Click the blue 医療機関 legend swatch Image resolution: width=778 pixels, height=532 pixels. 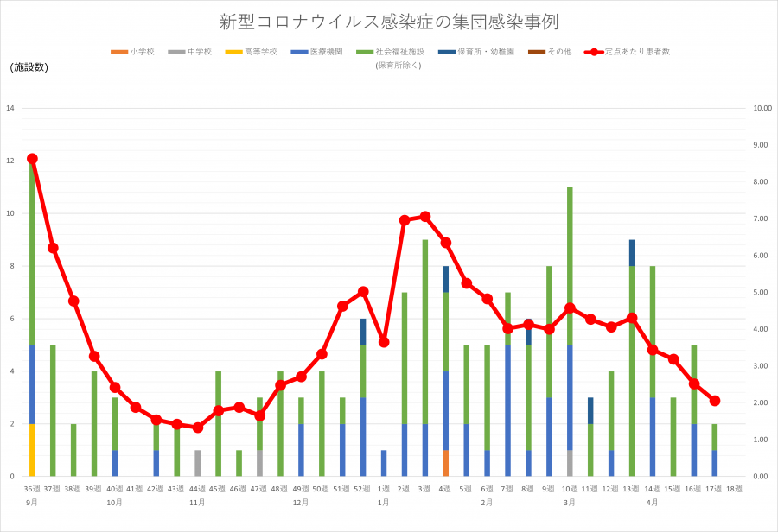pos(300,52)
